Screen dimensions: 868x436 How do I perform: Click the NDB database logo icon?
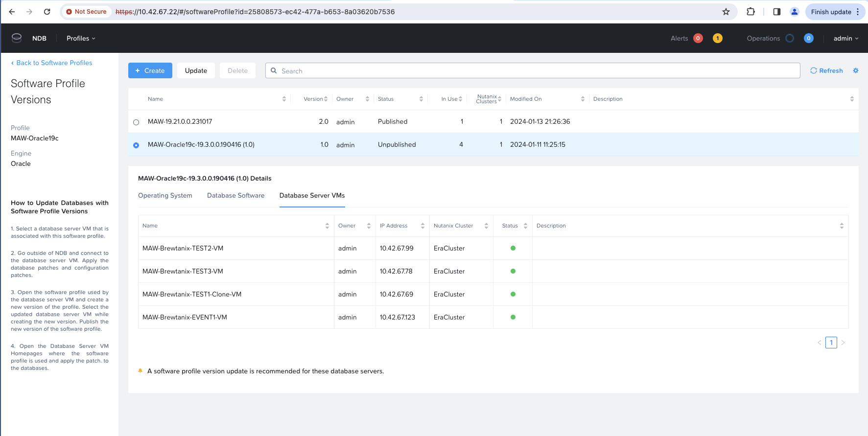(17, 38)
